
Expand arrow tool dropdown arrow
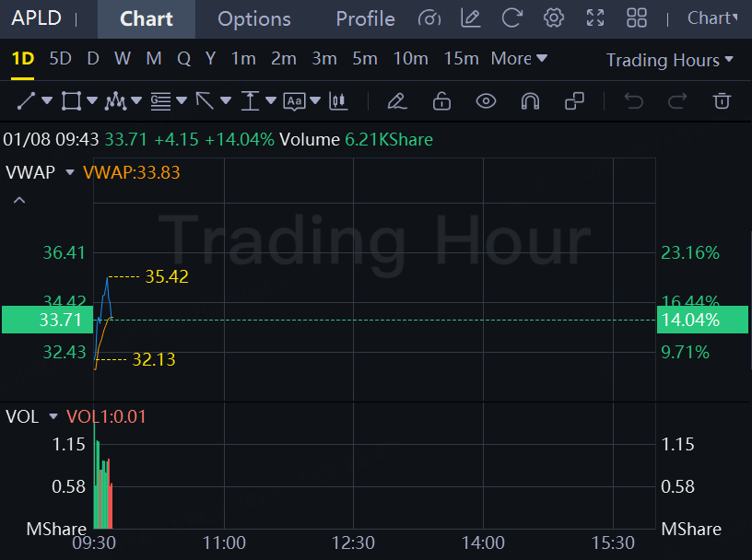point(226,100)
